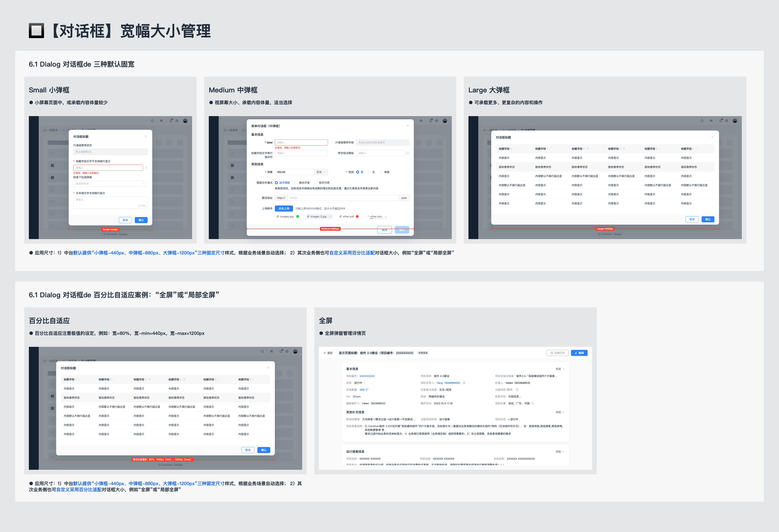Image resolution: width=779 pixels, height=532 pixels.
Task: Remove images 2.jpg attachment with X
Action: point(330,217)
